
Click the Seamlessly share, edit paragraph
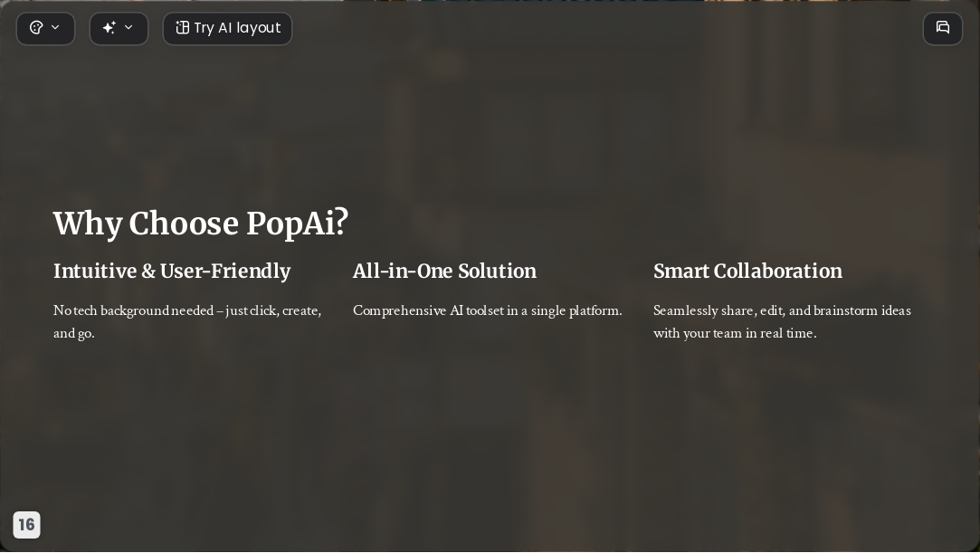[x=782, y=322]
